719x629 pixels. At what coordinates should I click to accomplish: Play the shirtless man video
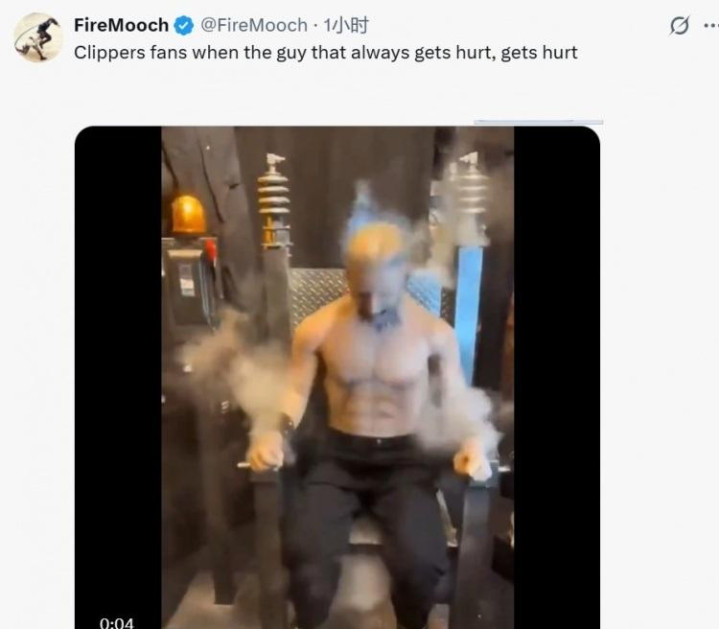click(337, 377)
